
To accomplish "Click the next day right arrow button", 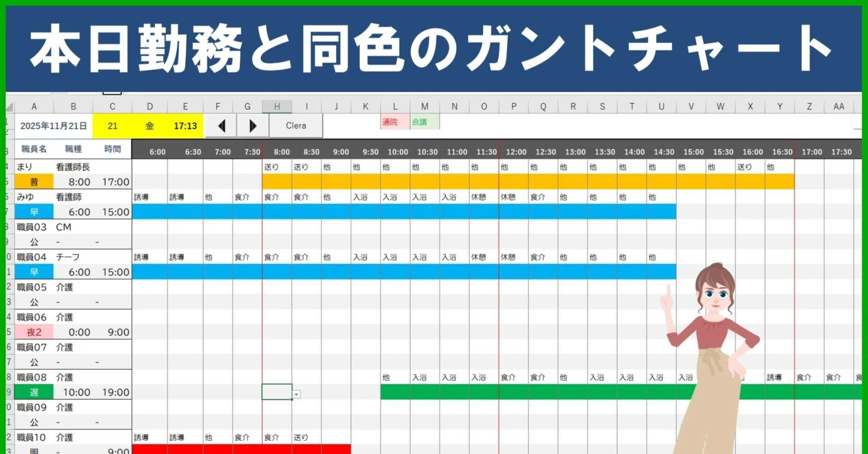I will 253,126.
